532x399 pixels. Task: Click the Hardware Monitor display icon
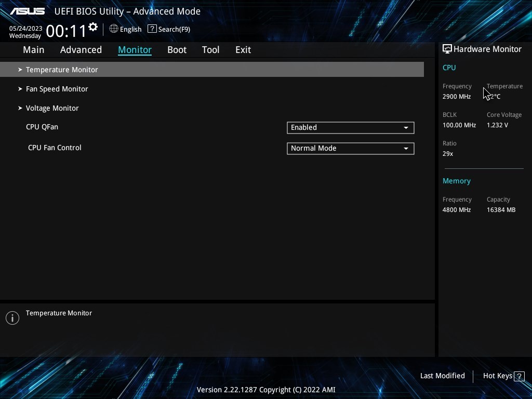tap(447, 49)
